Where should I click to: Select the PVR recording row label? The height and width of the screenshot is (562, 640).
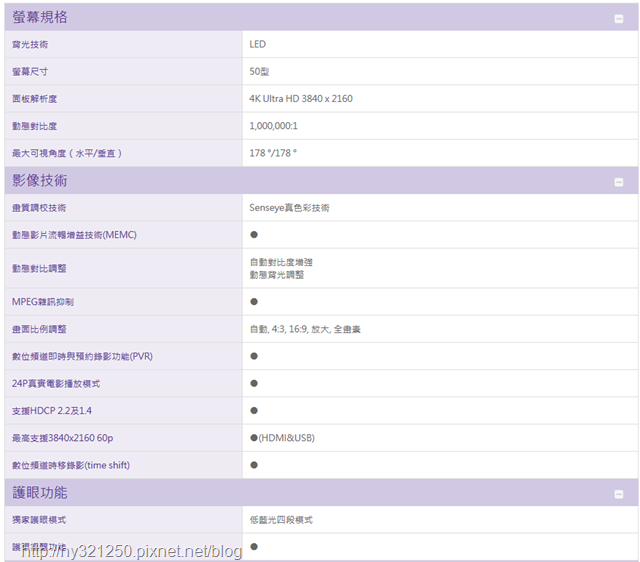point(82,357)
